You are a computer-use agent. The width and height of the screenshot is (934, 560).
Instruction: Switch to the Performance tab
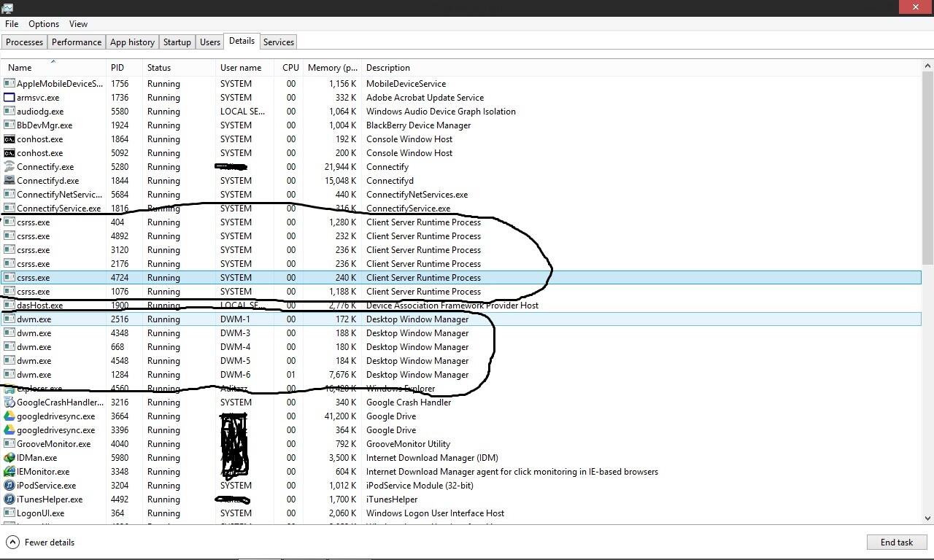pyautogui.click(x=77, y=42)
